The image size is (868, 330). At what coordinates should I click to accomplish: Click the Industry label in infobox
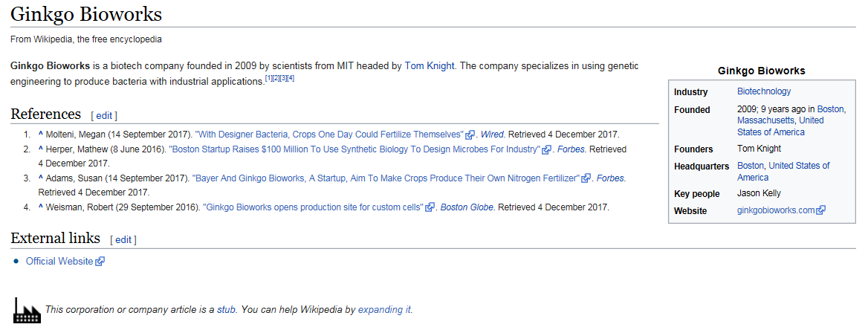point(691,92)
